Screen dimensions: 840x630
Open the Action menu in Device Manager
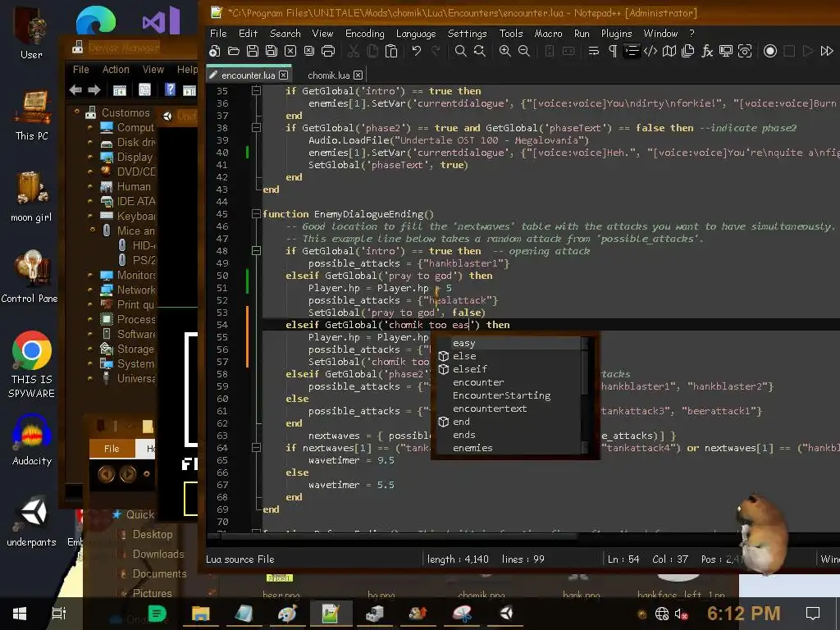pos(116,70)
